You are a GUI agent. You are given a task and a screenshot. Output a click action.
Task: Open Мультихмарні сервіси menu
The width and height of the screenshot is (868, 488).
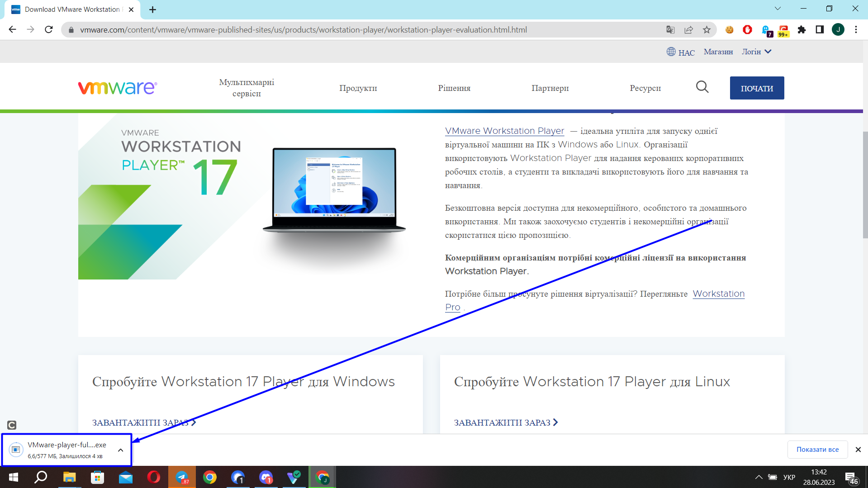click(x=247, y=88)
